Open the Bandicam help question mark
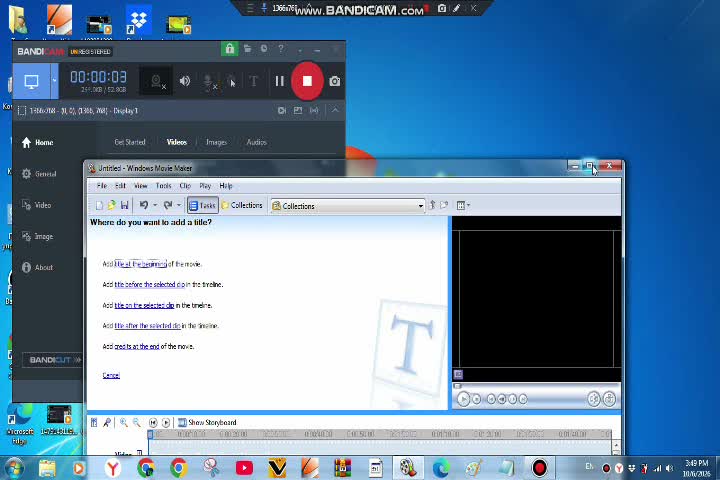The width and height of the screenshot is (720, 480). pyautogui.click(x=281, y=49)
